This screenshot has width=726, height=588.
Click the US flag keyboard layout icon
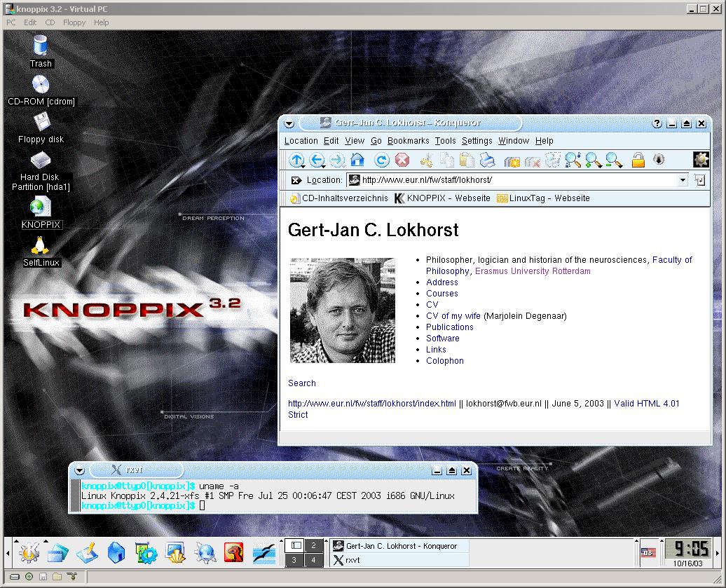click(648, 552)
